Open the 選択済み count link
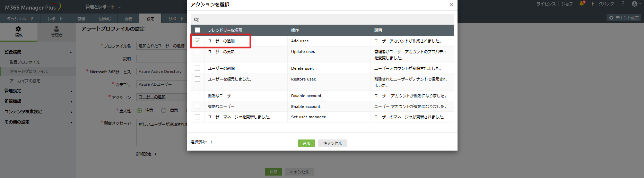644x178 pixels. pos(211,142)
